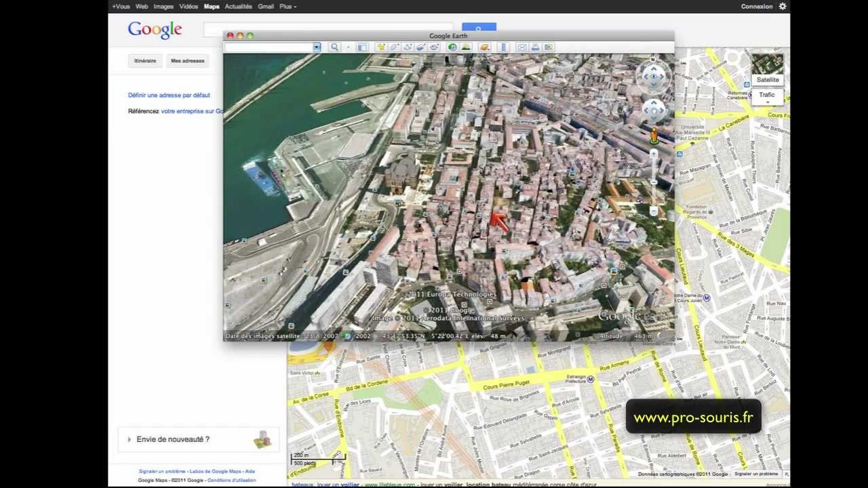Pick up the orange Street View pegman
This screenshot has width=868, height=488.
click(x=654, y=136)
